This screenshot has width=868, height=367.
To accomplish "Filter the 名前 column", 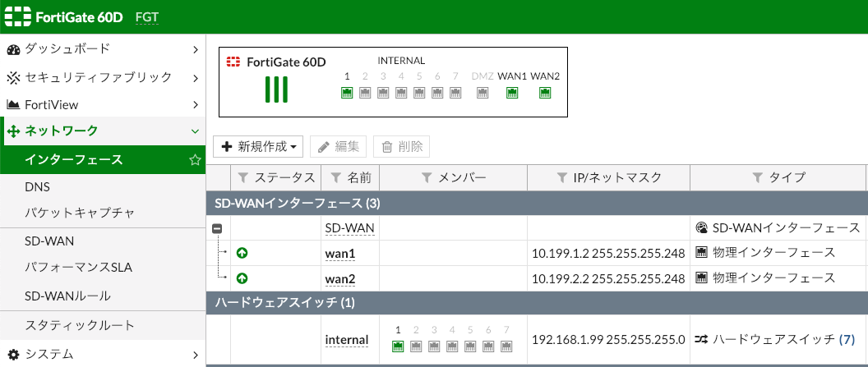I will 335,178.
